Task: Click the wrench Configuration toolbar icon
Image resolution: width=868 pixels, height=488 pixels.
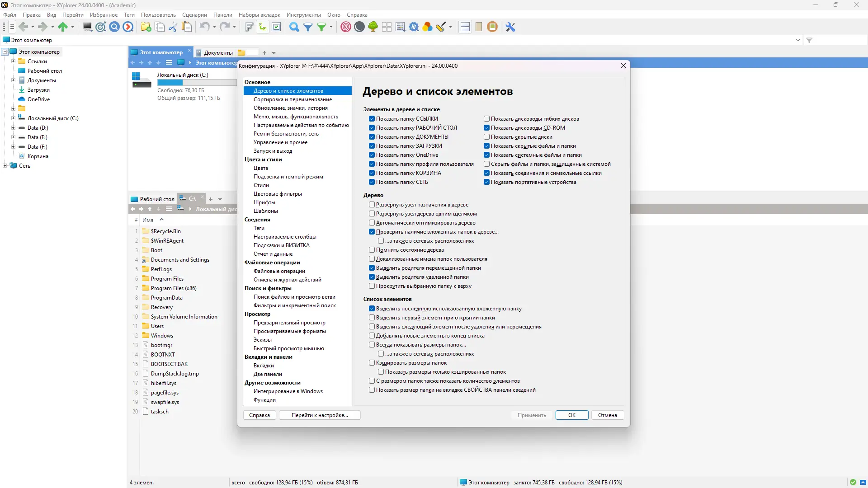Action: coord(510,27)
